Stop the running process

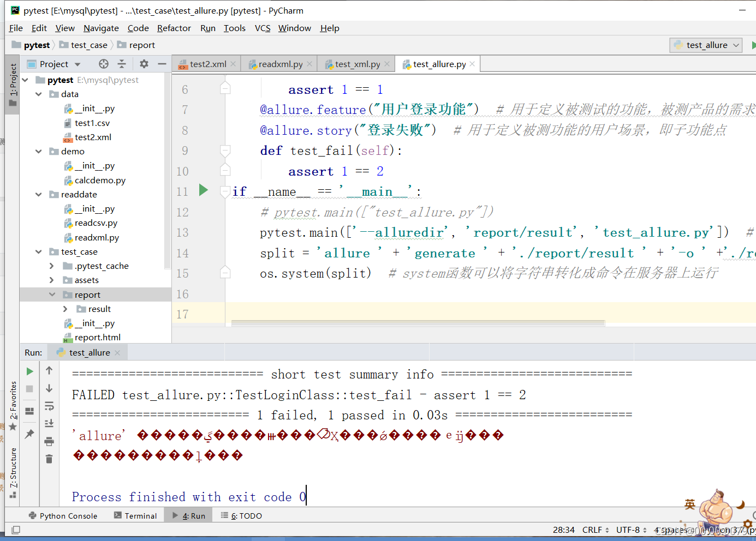coord(30,389)
